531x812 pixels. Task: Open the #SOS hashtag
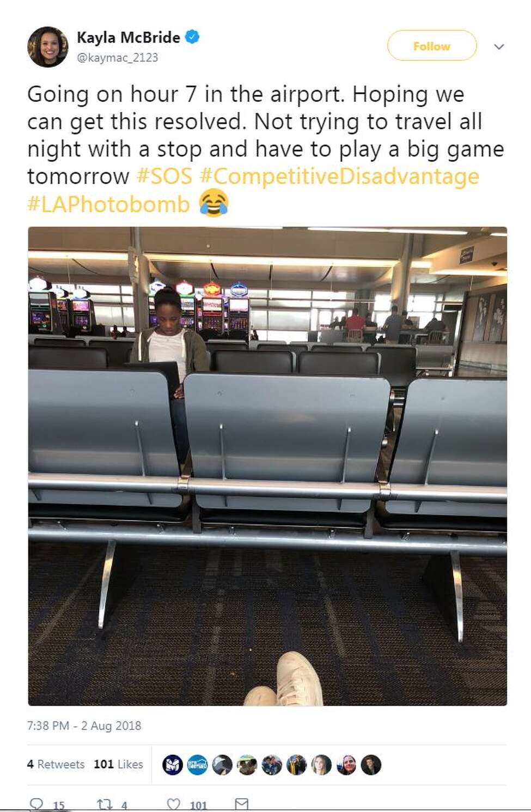tap(164, 177)
